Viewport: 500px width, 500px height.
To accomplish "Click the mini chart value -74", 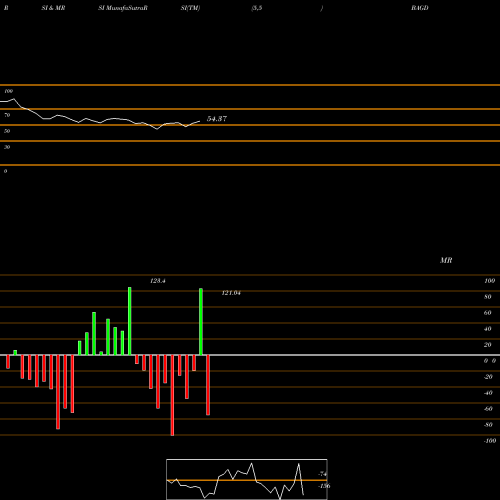I will tap(323, 474).
